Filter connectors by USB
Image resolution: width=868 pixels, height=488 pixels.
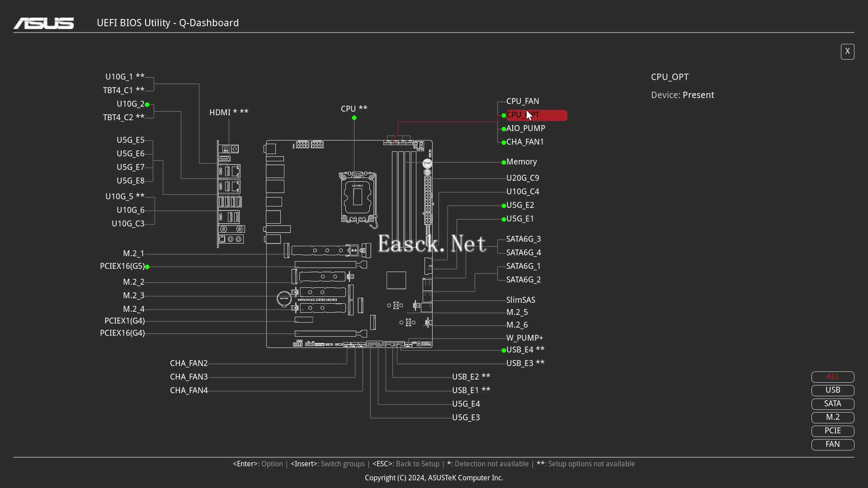coord(833,390)
